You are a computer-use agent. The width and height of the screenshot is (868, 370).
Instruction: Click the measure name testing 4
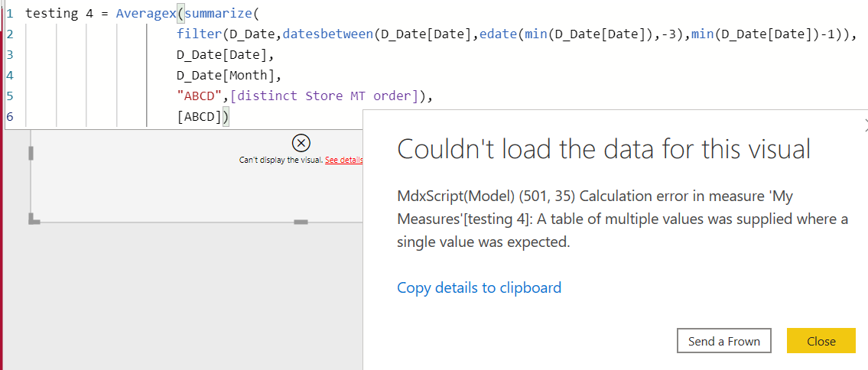coord(60,13)
